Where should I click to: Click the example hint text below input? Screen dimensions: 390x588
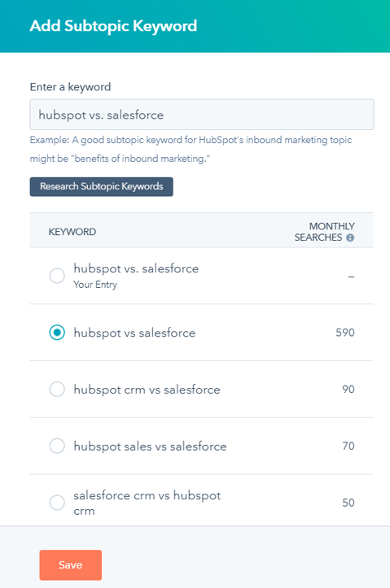191,150
